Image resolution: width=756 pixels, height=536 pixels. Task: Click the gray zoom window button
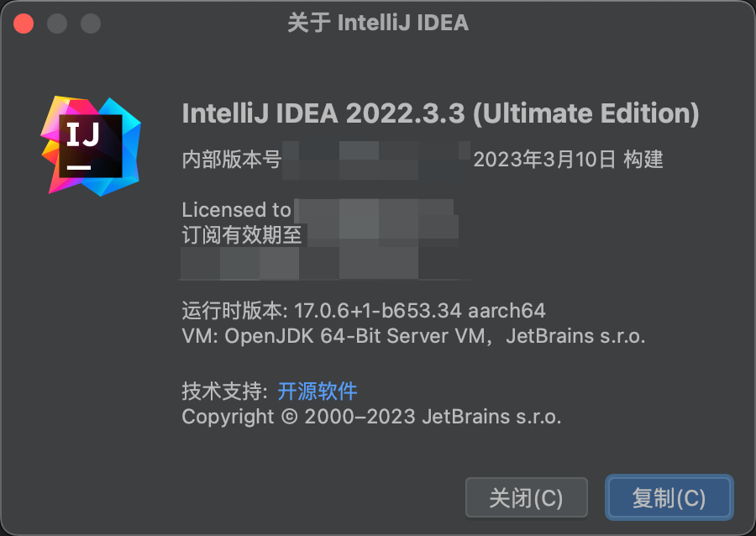[91, 23]
